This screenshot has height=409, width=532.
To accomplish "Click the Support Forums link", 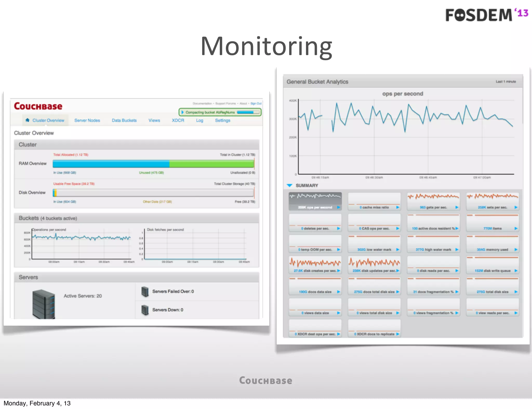I will [x=225, y=103].
